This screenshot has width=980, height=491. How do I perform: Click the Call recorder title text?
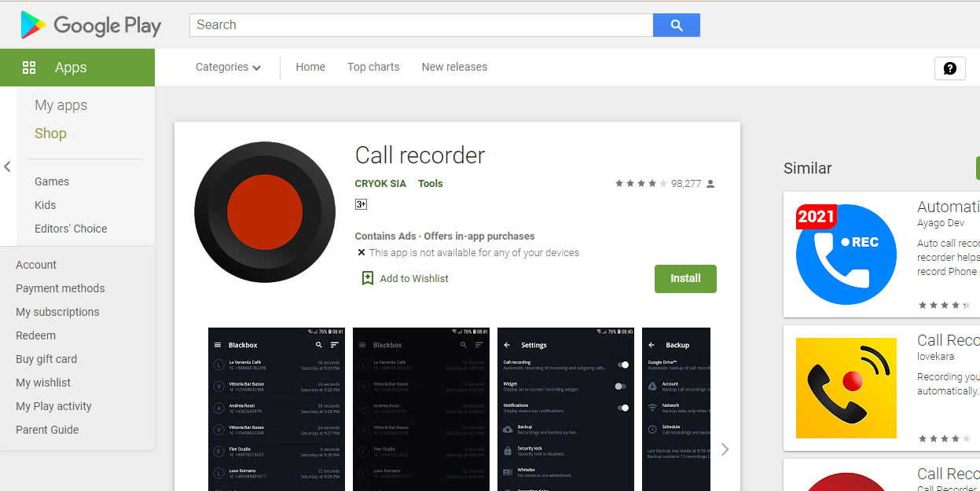tap(420, 155)
